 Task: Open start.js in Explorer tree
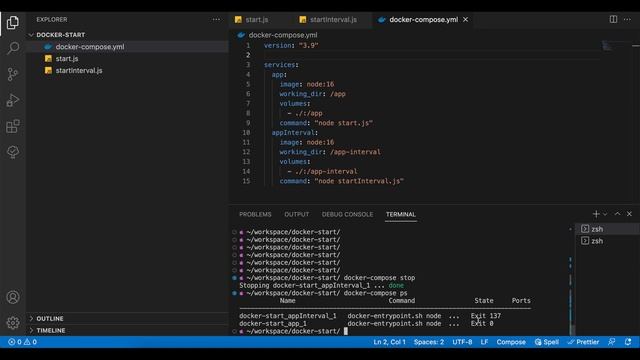coord(67,58)
